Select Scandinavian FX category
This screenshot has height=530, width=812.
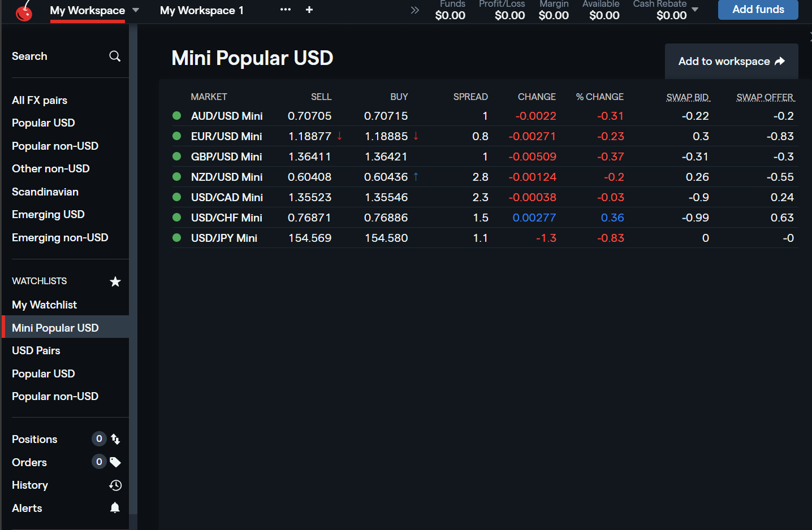(45, 192)
